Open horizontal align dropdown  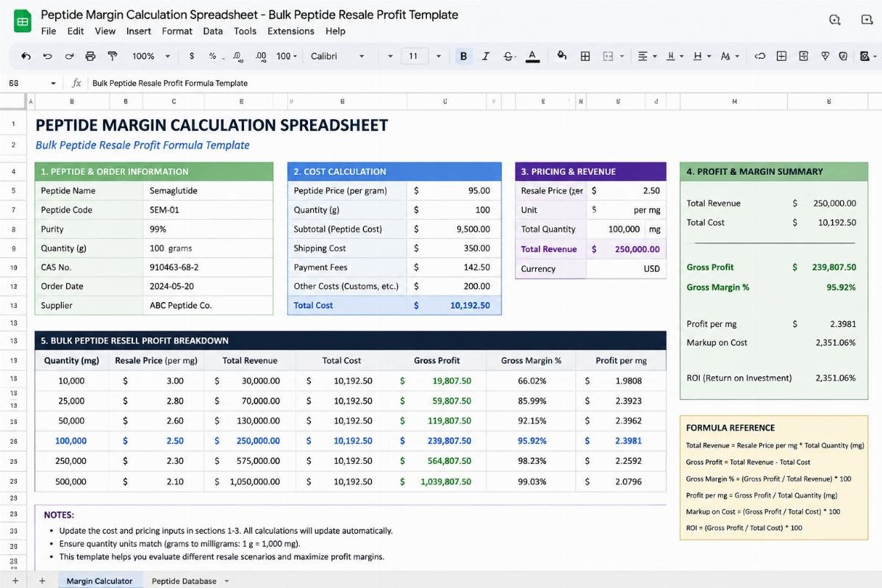647,56
